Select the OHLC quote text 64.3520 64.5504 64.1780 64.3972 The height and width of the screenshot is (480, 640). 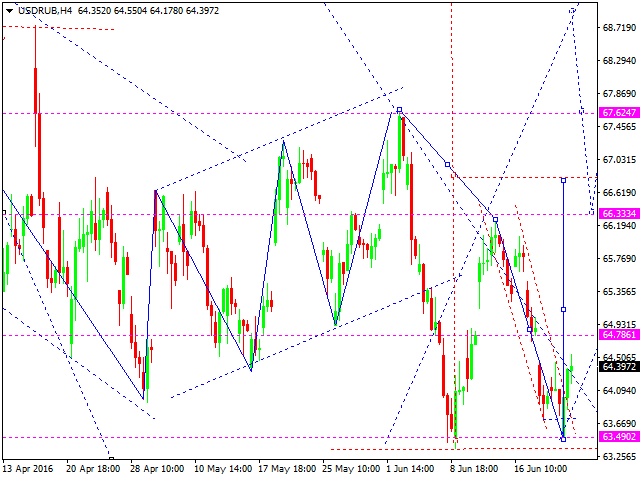pos(148,11)
